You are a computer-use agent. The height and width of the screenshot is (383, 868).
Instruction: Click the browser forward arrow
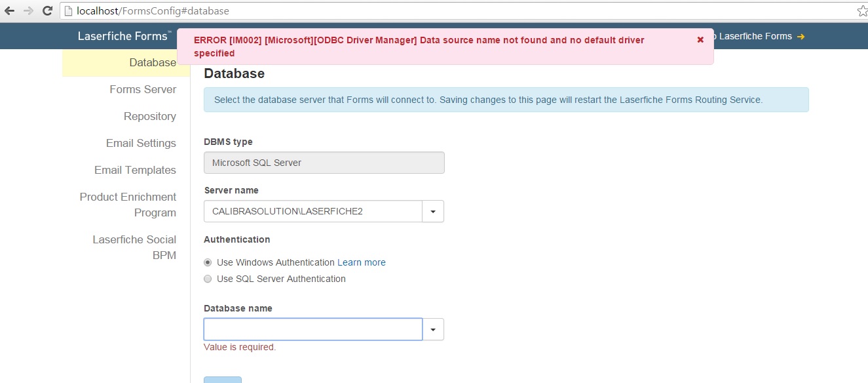pos(28,11)
